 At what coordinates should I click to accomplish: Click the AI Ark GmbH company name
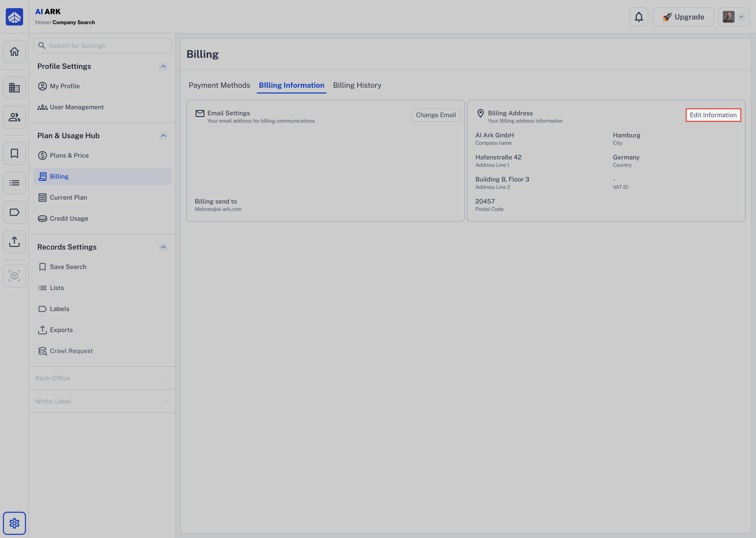pyautogui.click(x=495, y=135)
